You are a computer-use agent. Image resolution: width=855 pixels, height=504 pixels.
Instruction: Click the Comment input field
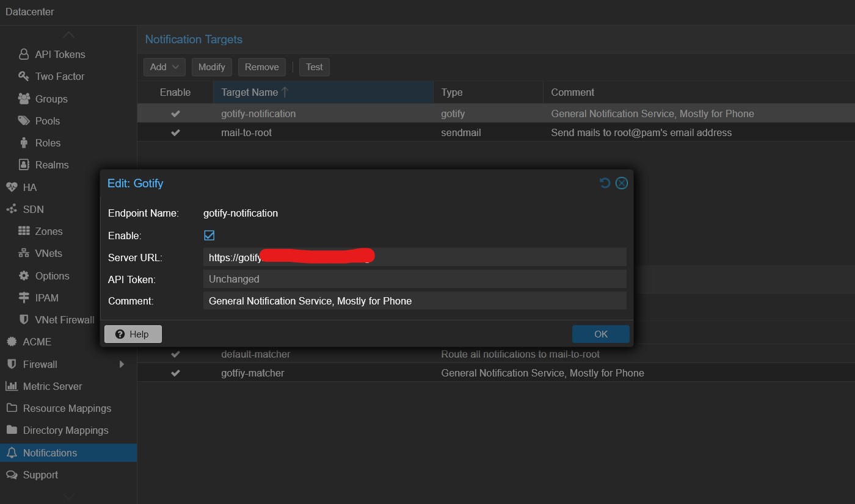[x=415, y=301]
